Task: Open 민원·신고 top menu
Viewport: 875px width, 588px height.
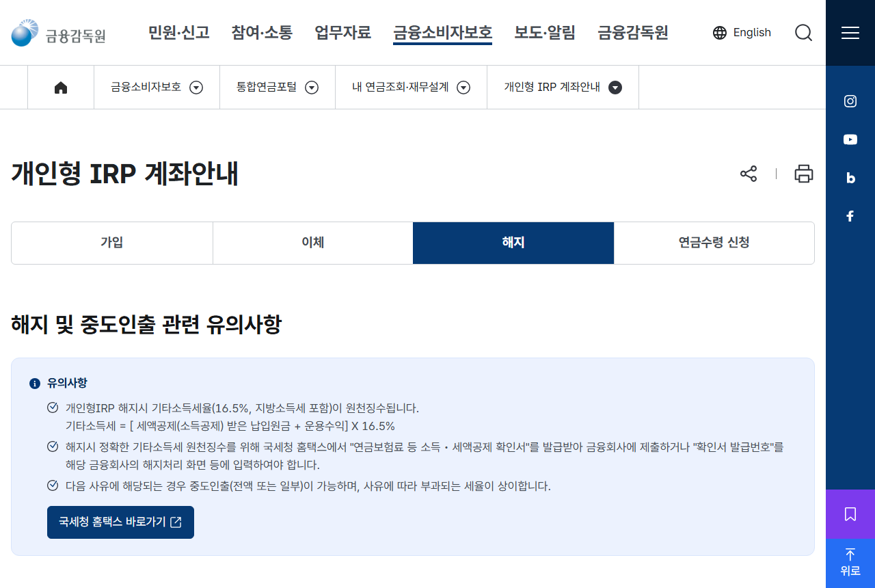Action: 179,32
